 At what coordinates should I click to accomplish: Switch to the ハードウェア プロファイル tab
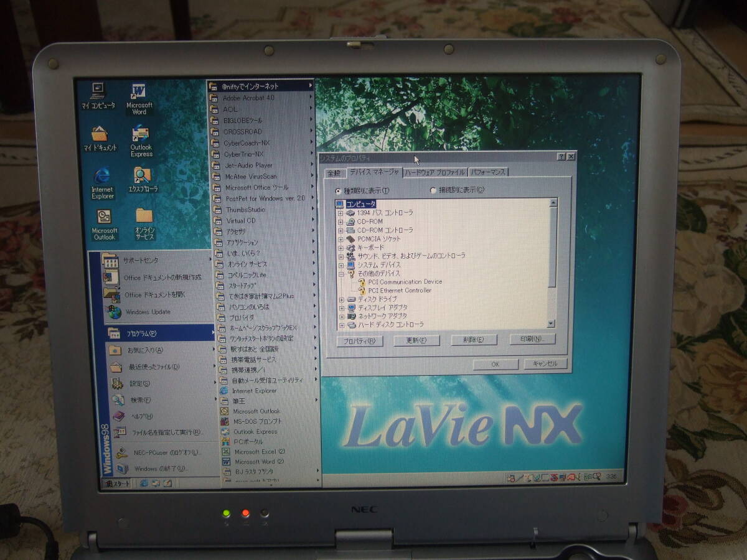tap(435, 172)
